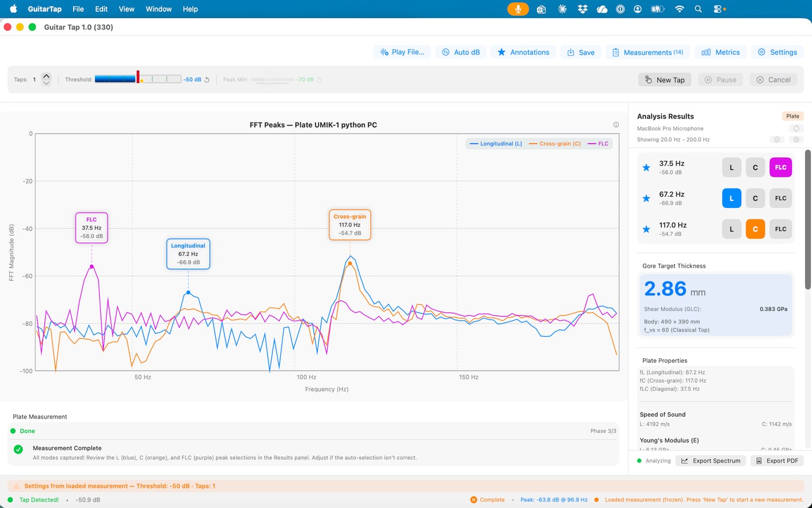Open the Window menu
Viewport: 812px width, 508px height.
(x=158, y=9)
